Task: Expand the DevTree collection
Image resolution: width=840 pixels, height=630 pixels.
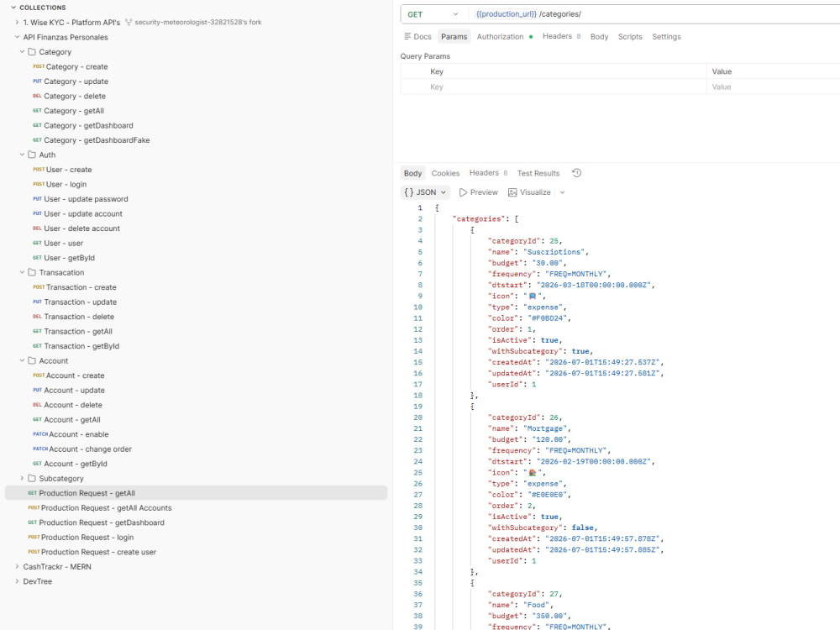Action: click(17, 580)
